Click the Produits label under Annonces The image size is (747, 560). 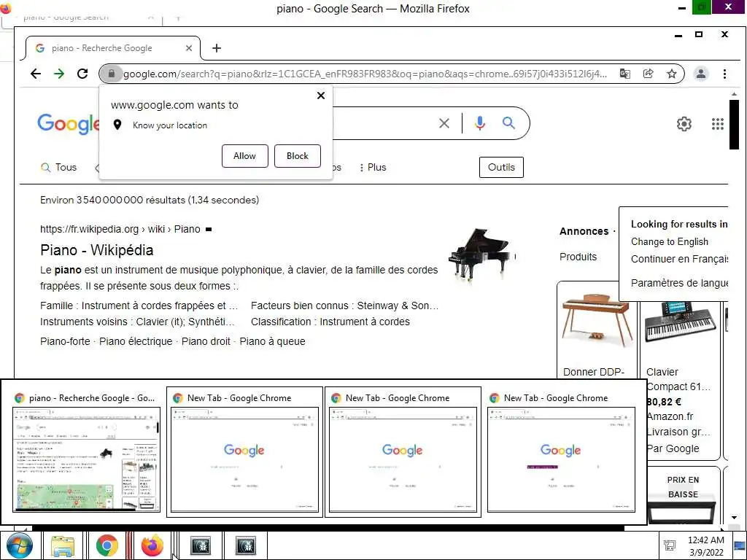578,257
